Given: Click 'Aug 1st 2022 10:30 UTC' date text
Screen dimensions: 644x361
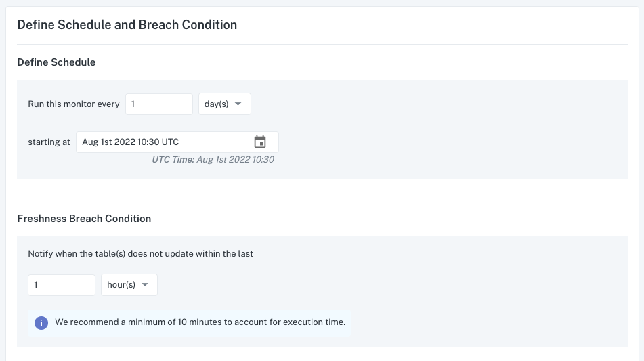Looking at the screenshot, I should click(130, 142).
